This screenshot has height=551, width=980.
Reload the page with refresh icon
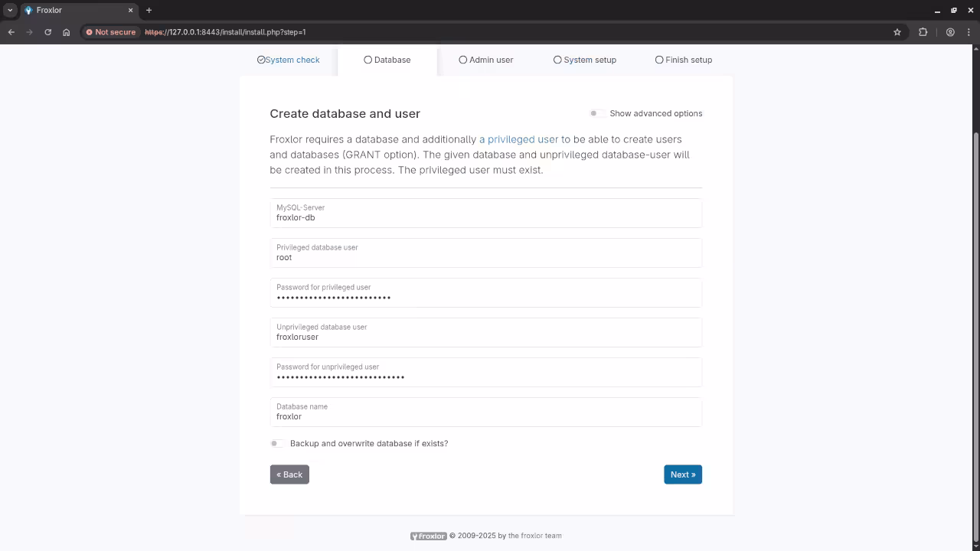point(47,32)
